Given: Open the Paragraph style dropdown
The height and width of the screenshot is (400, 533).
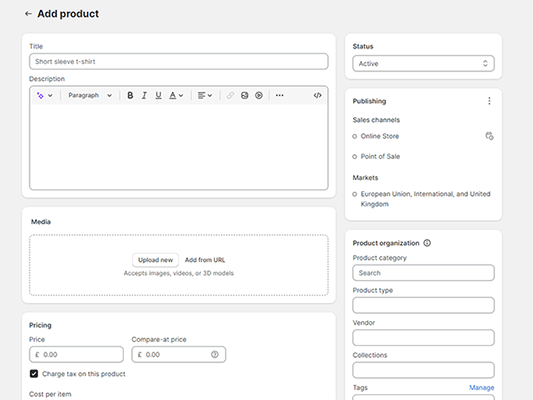Looking at the screenshot, I should [x=90, y=95].
